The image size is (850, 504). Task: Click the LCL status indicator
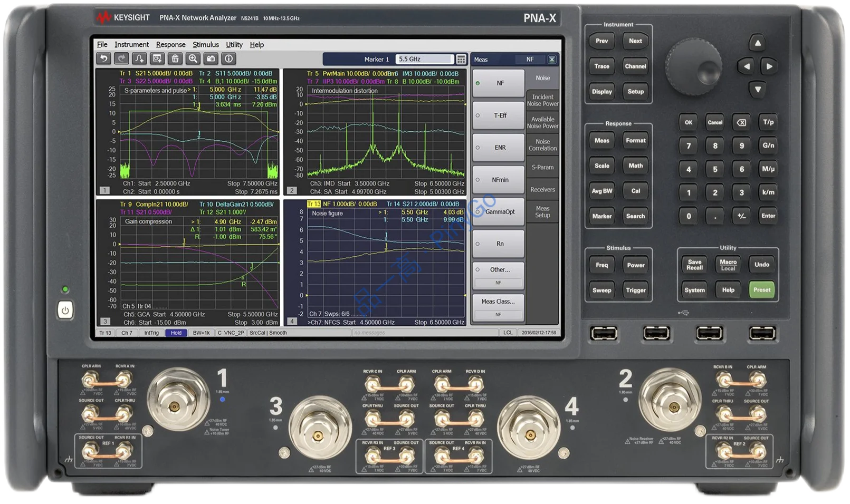point(508,333)
